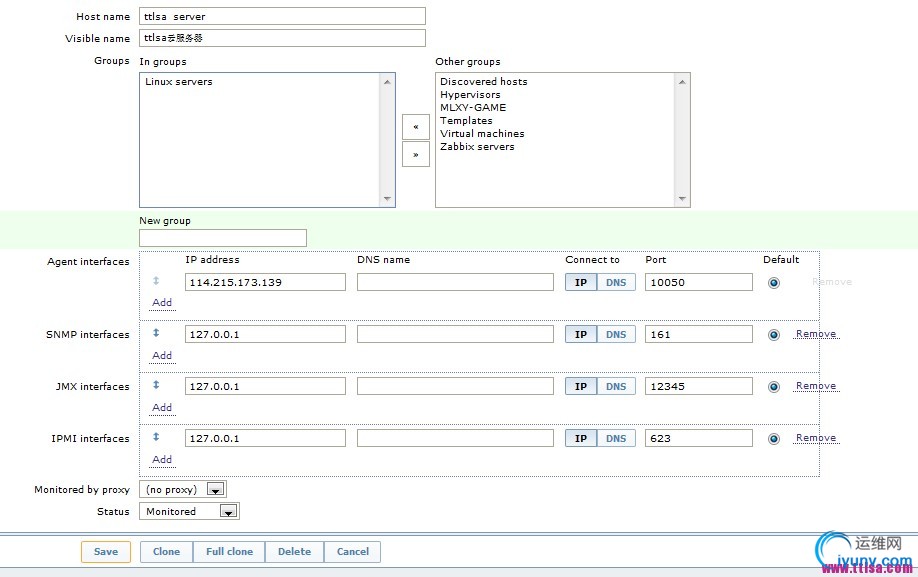Set SNMP interface to connect via DNS
Image resolution: width=918 pixels, height=577 pixels.
coord(616,334)
